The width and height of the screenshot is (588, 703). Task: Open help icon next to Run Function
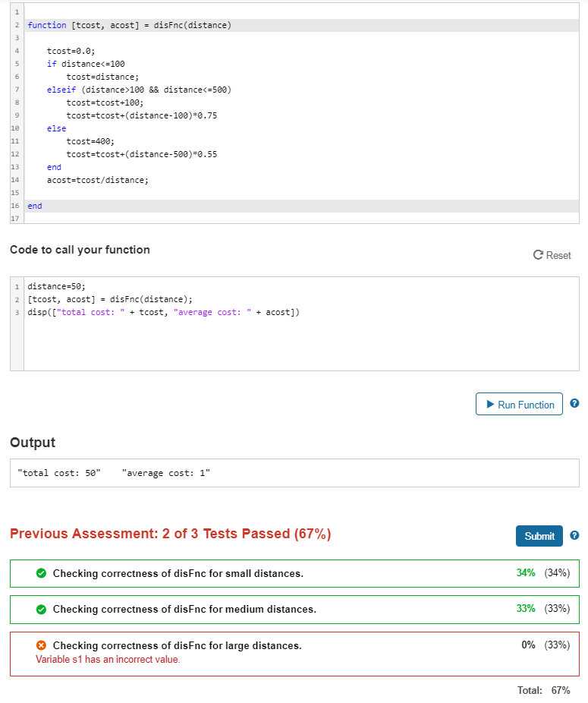click(x=574, y=403)
